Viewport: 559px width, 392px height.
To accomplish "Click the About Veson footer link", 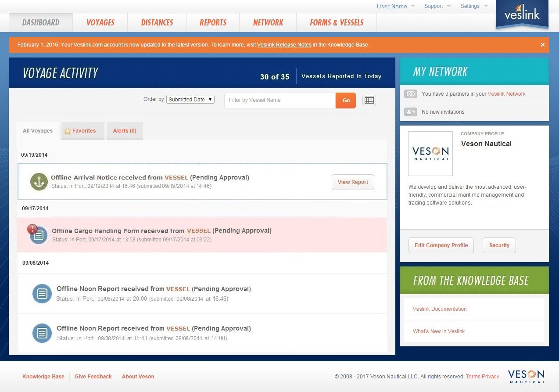I will tap(138, 377).
